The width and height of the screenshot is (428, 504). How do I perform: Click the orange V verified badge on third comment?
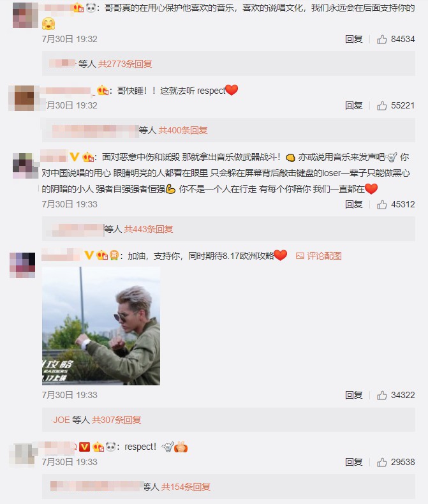pyautogui.click(x=74, y=157)
